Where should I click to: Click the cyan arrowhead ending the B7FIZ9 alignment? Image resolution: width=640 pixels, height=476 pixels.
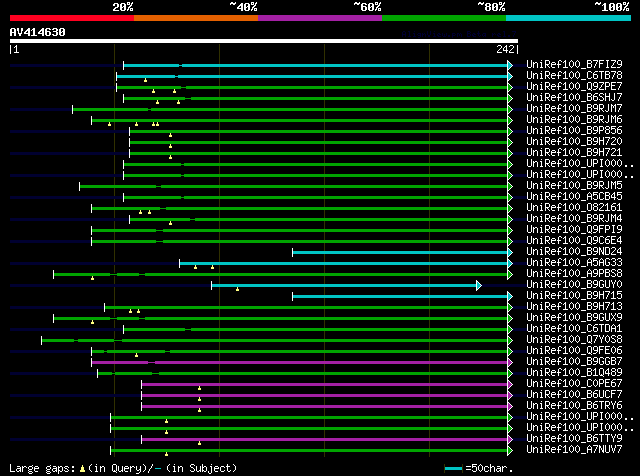510,65
